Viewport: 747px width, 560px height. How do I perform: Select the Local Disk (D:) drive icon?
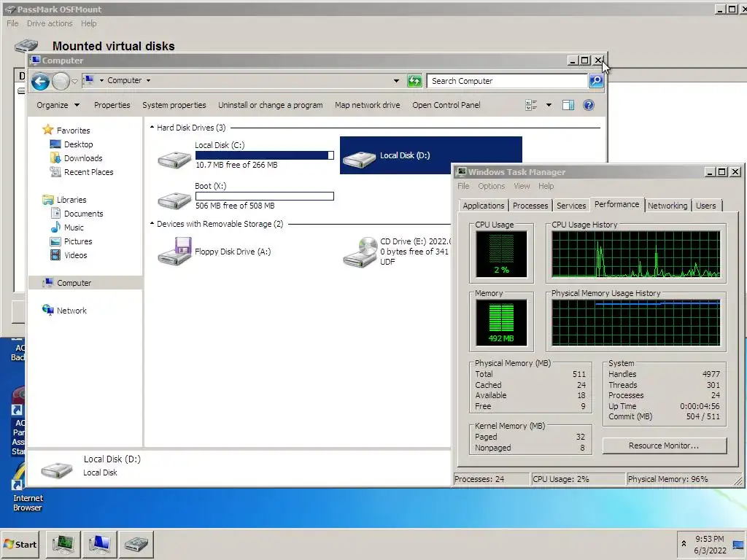coord(359,158)
